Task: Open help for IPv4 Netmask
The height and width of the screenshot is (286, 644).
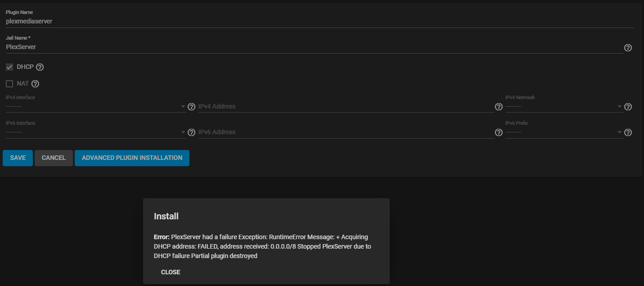Action: pyautogui.click(x=628, y=107)
